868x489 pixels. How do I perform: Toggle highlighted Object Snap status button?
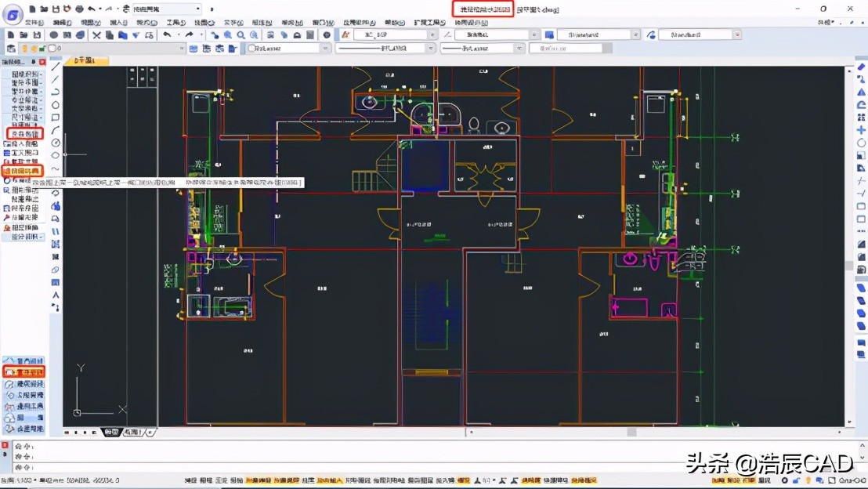pos(258,480)
